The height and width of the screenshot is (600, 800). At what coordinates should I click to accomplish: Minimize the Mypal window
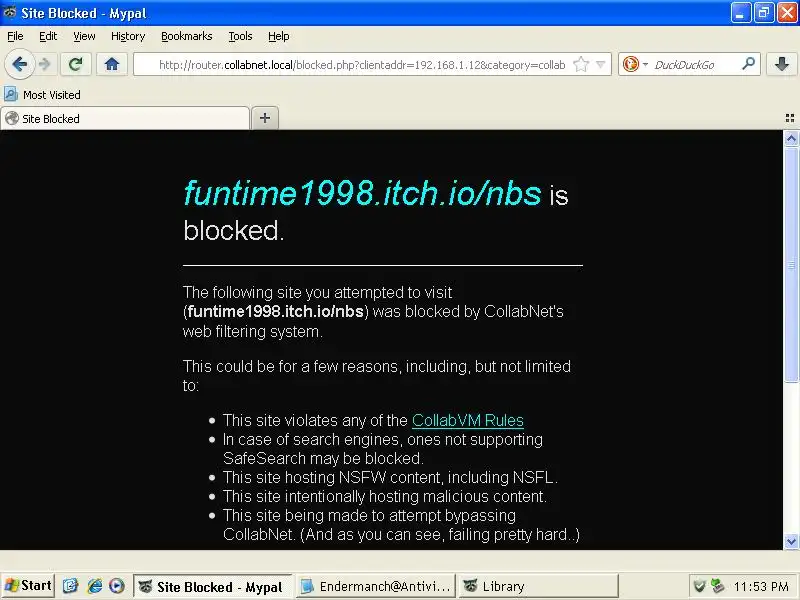(741, 13)
